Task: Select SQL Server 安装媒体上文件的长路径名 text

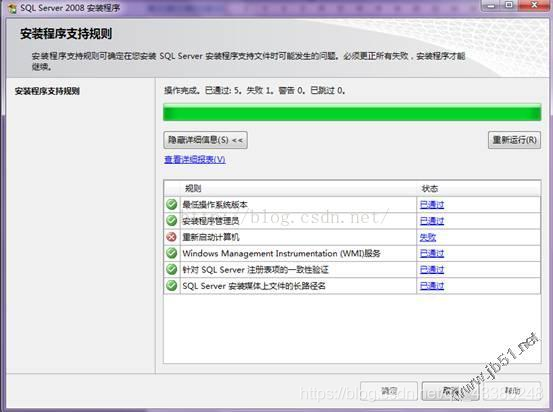Action: point(254,286)
